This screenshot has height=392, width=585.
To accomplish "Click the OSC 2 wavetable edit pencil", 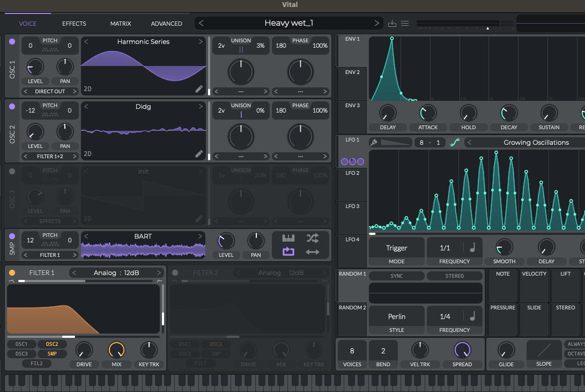I will point(199,154).
